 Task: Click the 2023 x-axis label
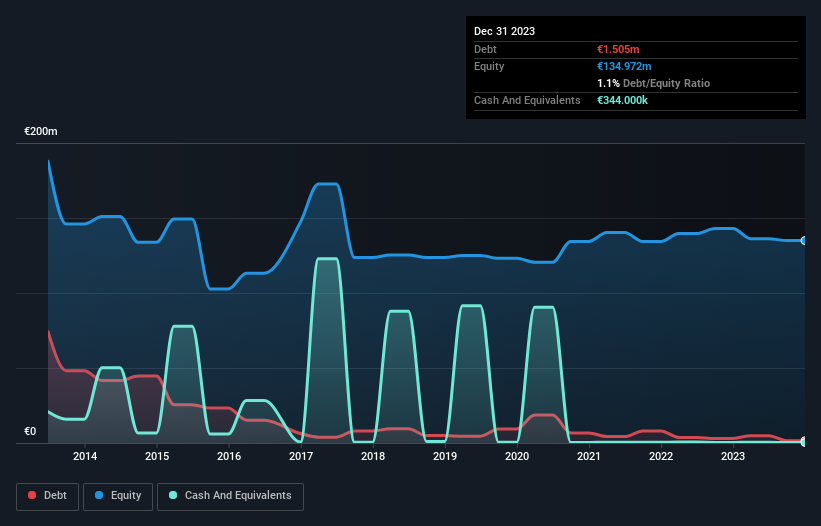click(733, 456)
